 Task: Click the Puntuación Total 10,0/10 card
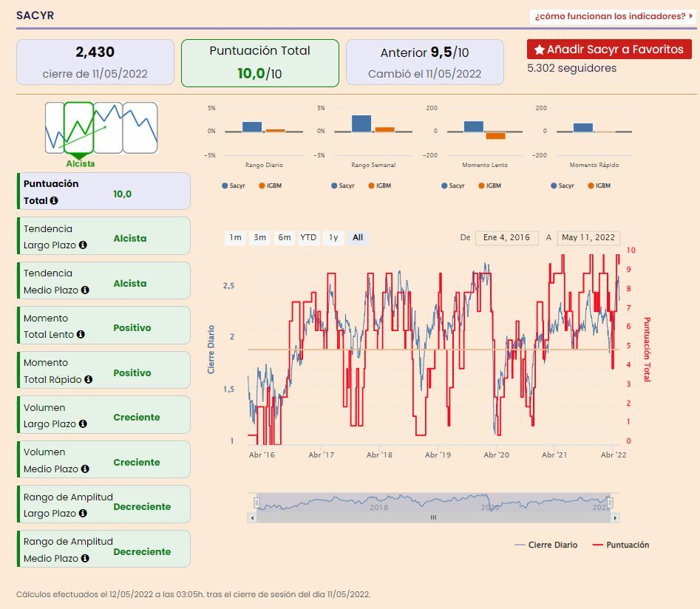point(260,63)
